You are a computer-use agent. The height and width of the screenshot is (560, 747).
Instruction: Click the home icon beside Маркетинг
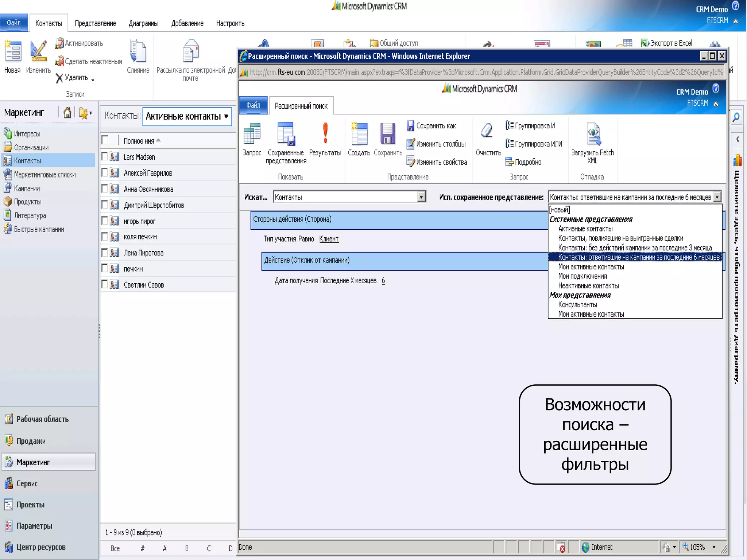click(67, 113)
